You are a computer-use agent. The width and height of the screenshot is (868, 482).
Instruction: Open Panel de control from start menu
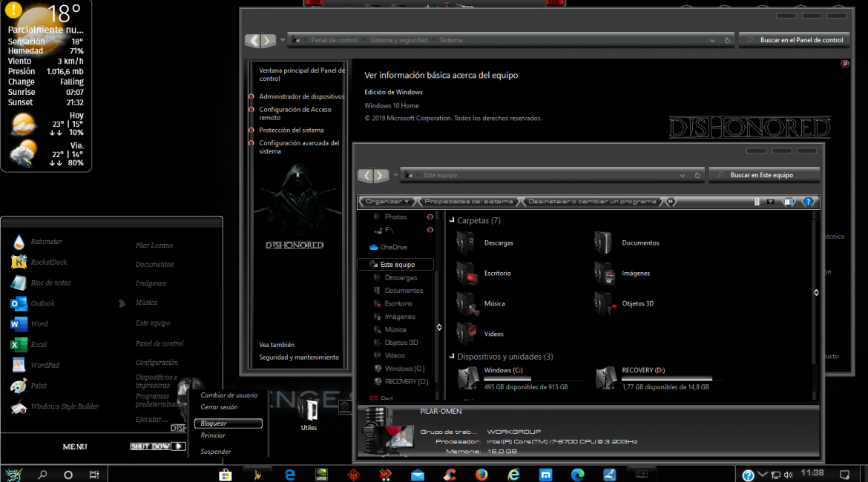160,343
